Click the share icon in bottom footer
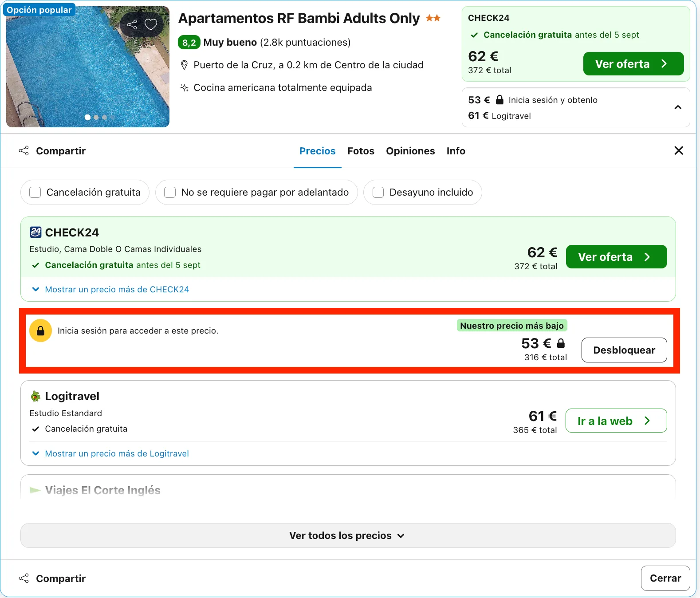700x598 pixels. point(24,578)
